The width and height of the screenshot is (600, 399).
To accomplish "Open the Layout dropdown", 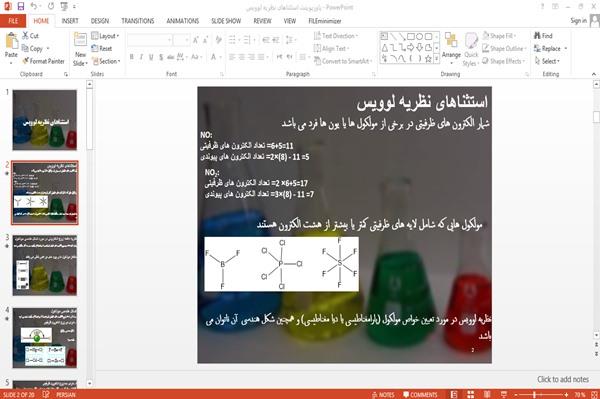I will pyautogui.click(x=105, y=36).
